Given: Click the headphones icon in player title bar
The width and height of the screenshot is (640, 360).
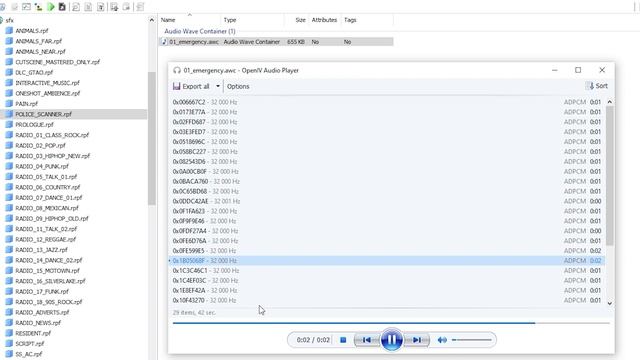Looking at the screenshot, I should [x=177, y=70].
